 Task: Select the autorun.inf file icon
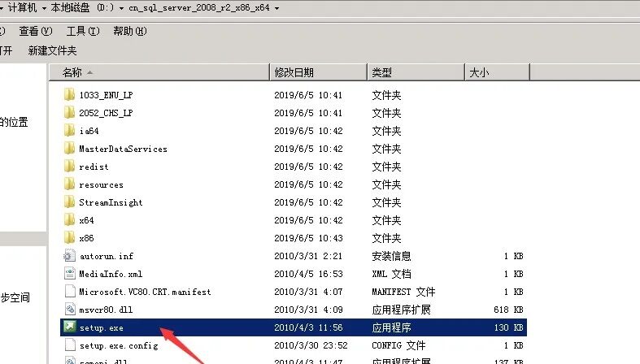69,255
